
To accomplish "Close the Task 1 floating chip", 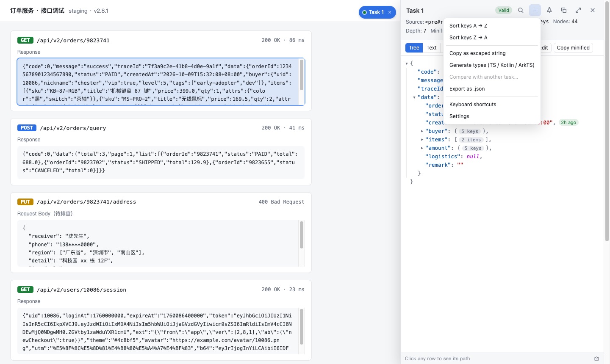I will tap(390, 12).
